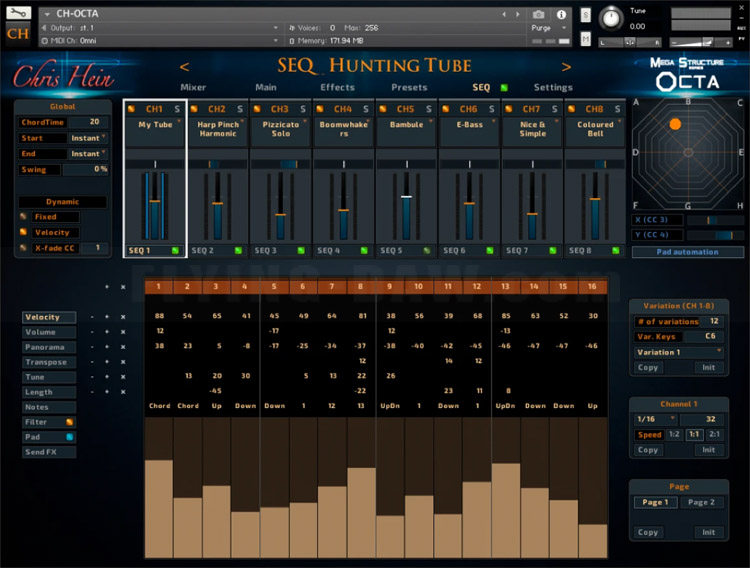Toggle CH4 channel power LED
This screenshot has width=750, height=568.
pyautogui.click(x=320, y=109)
